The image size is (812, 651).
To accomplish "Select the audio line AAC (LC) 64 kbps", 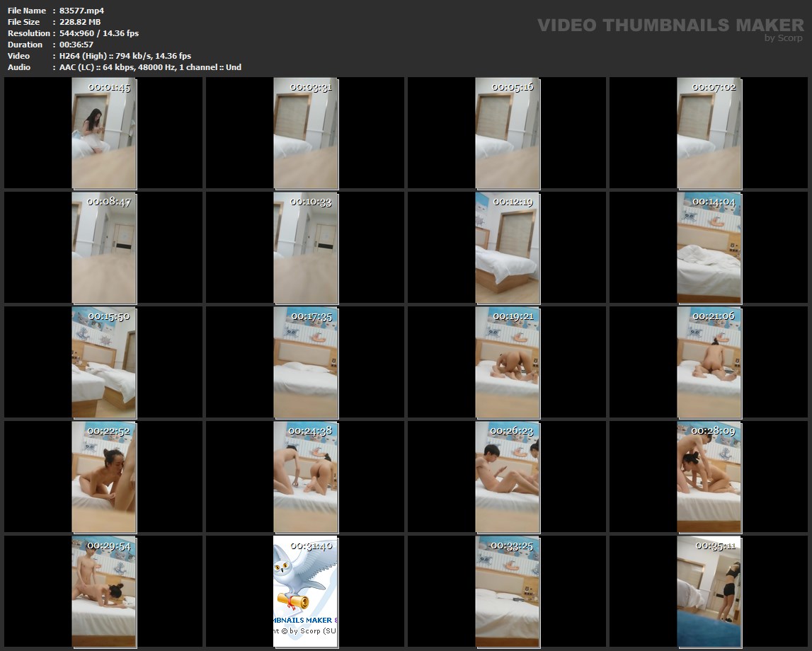I will 150,67.
